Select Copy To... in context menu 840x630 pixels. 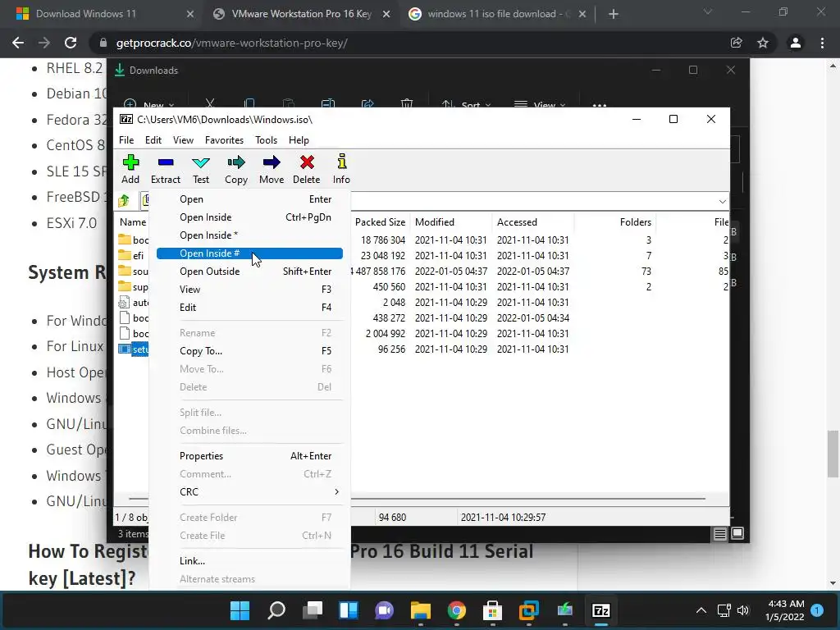[249, 351]
